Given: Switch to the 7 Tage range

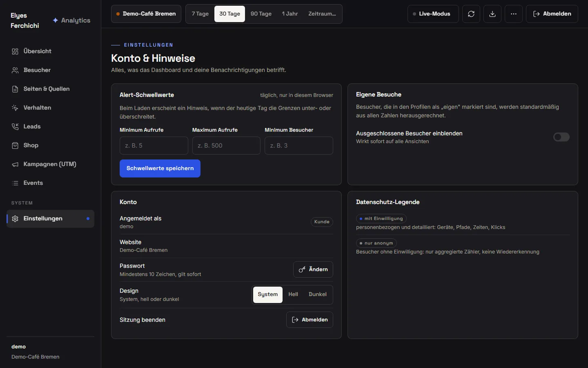Looking at the screenshot, I should click(x=200, y=14).
